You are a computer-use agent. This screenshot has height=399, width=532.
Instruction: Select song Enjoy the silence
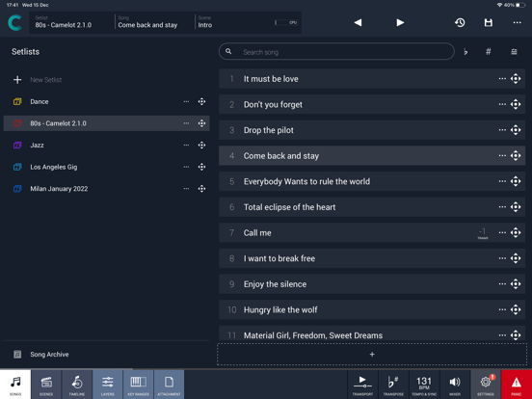pyautogui.click(x=372, y=284)
